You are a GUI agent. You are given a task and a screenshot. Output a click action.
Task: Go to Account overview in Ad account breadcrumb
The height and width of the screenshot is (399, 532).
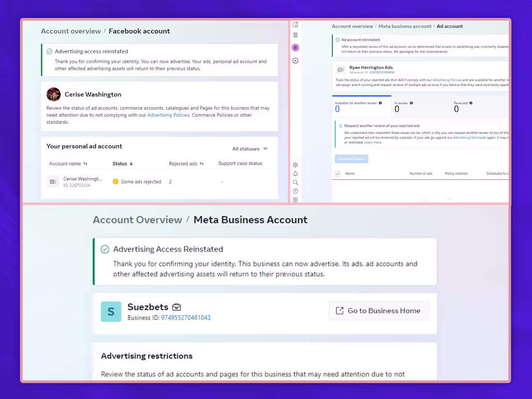353,26
